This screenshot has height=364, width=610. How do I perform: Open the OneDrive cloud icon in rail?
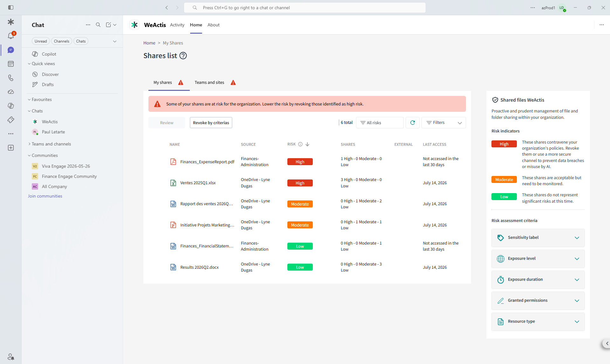11,92
